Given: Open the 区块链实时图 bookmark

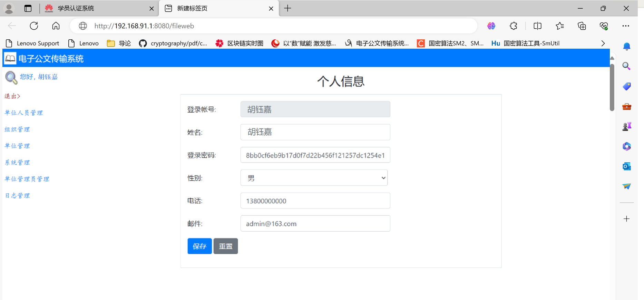Looking at the screenshot, I should point(239,43).
